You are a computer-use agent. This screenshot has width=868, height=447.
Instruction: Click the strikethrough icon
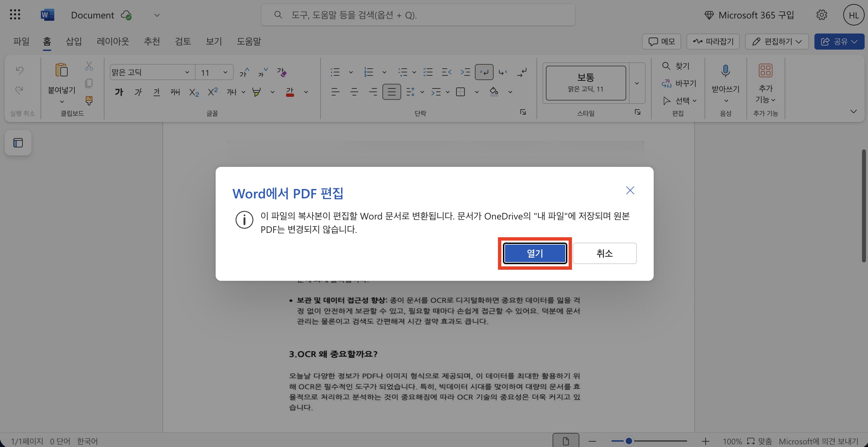pyautogui.click(x=175, y=92)
